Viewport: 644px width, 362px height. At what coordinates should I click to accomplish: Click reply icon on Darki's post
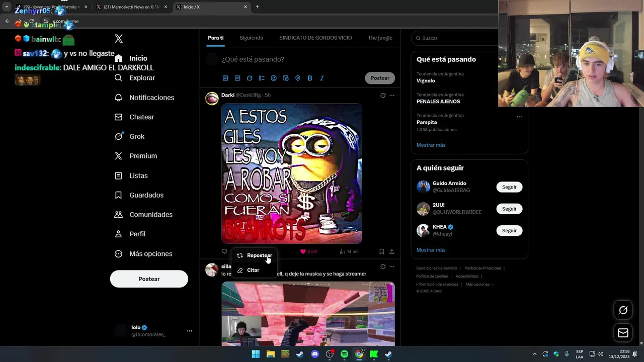224,251
